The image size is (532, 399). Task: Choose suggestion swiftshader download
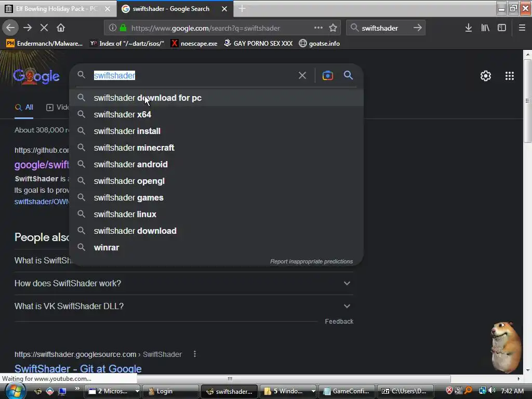point(217,231)
